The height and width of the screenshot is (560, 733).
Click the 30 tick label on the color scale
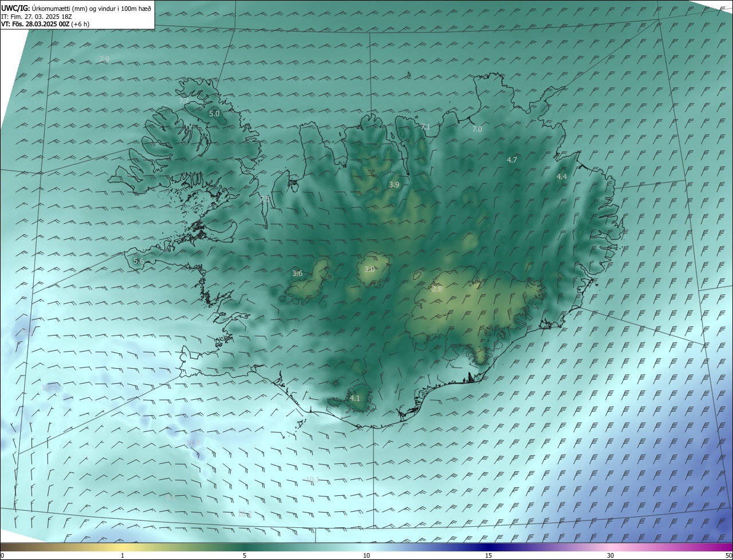point(610,555)
